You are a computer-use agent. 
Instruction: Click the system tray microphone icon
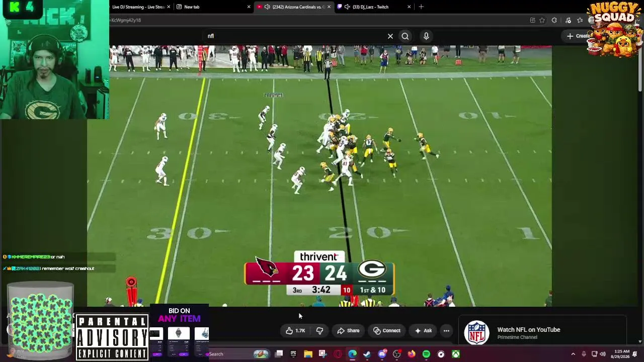pyautogui.click(x=584, y=354)
